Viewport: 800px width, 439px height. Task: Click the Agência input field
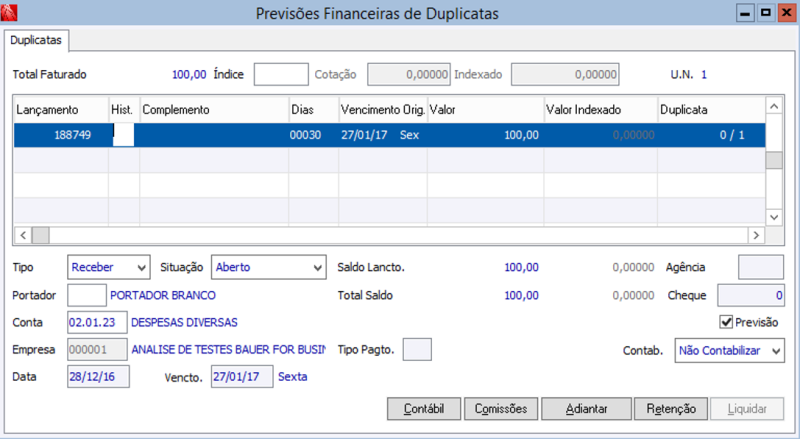(761, 267)
